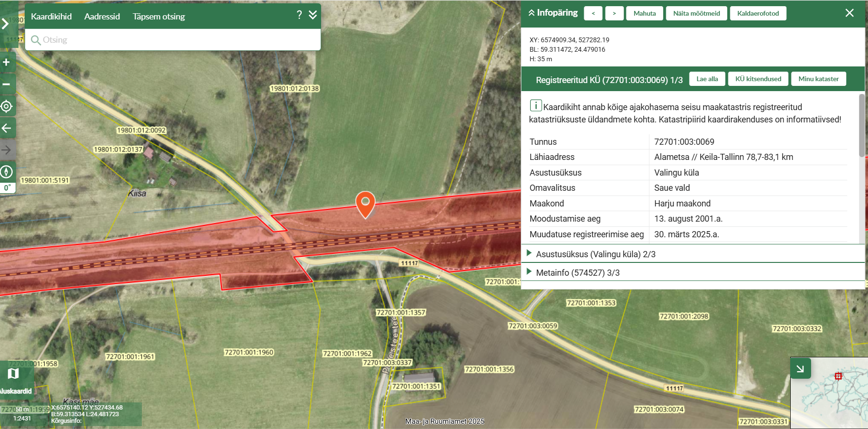Open the help question mark icon
Screen dimensions: 868x429
pos(299,15)
